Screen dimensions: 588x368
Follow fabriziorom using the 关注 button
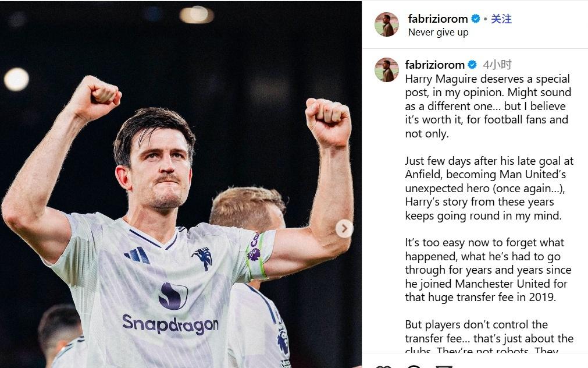click(501, 19)
